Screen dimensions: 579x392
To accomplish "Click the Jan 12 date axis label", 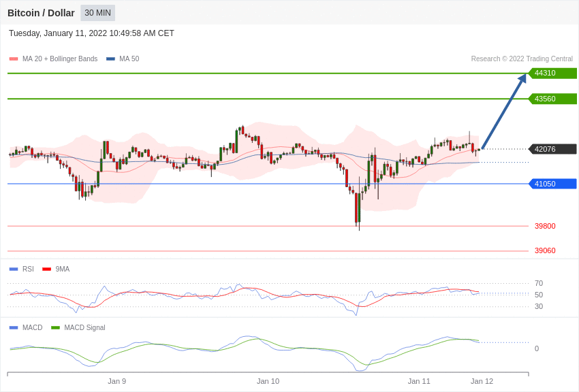I will 482,381.
